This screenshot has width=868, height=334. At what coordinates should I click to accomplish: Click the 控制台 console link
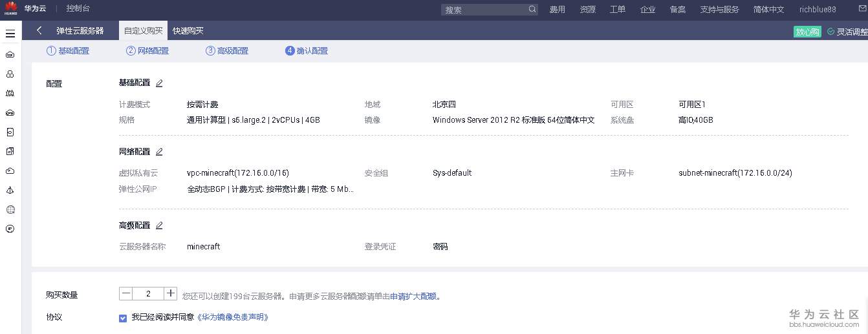78,9
